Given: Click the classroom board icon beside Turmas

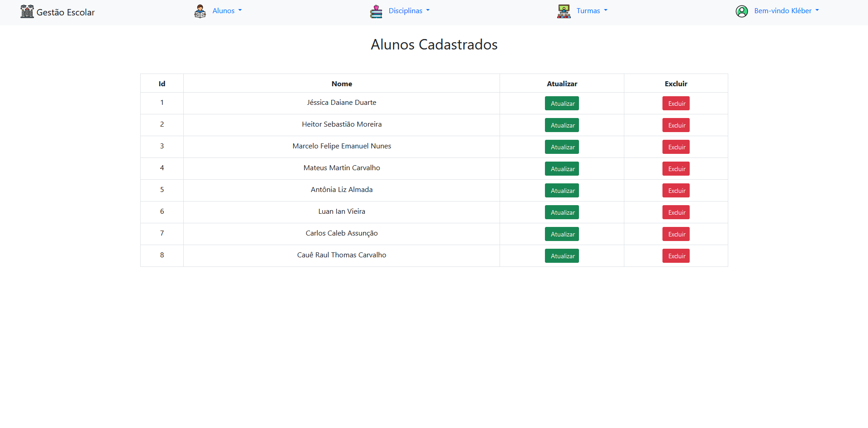Looking at the screenshot, I should coord(564,11).
